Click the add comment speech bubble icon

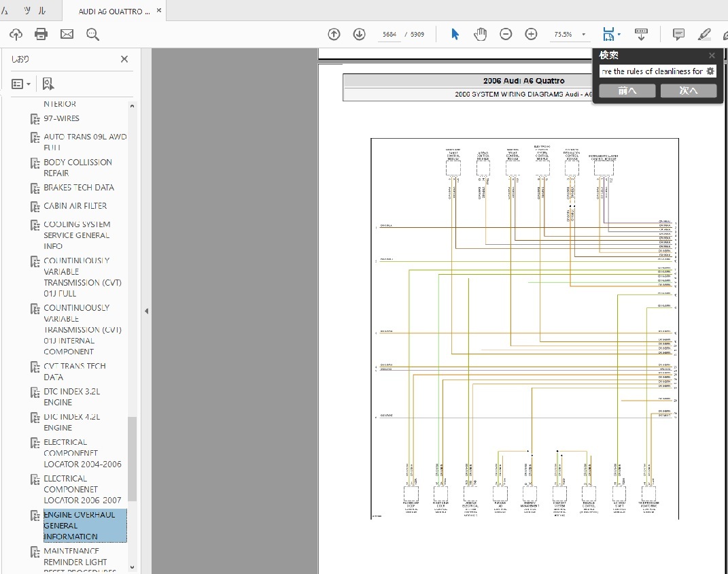tap(678, 34)
